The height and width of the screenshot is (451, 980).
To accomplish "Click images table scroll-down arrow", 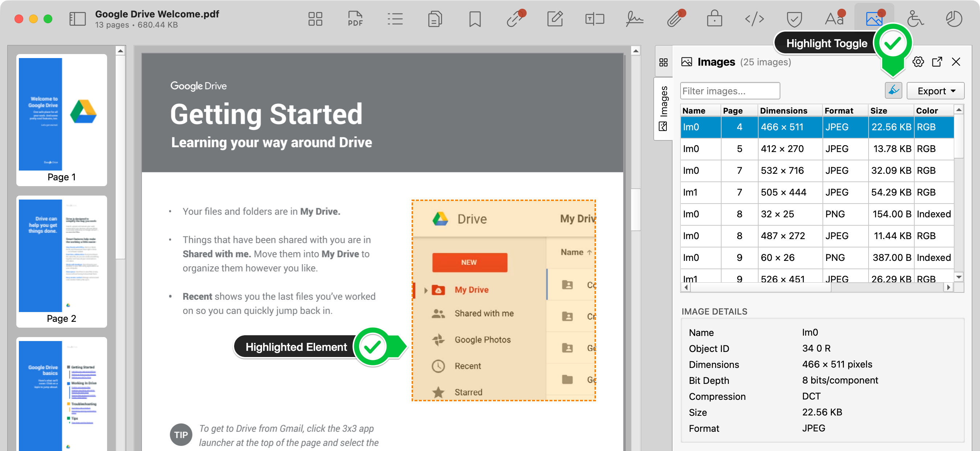I will [x=959, y=277].
